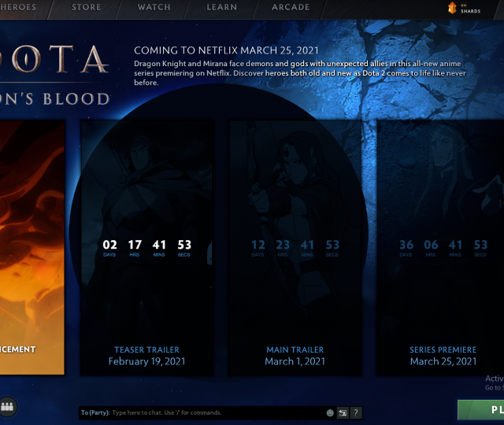
Task: Open the Learn tab
Action: pyautogui.click(x=221, y=8)
